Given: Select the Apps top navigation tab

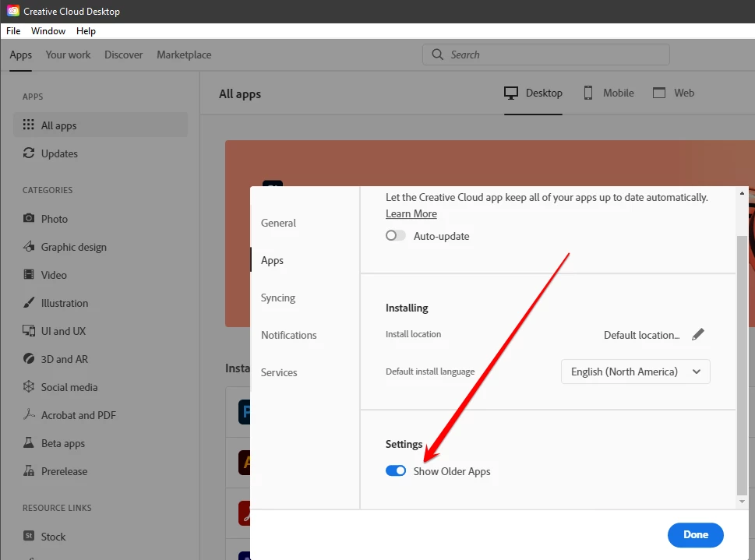Looking at the screenshot, I should click(x=21, y=55).
